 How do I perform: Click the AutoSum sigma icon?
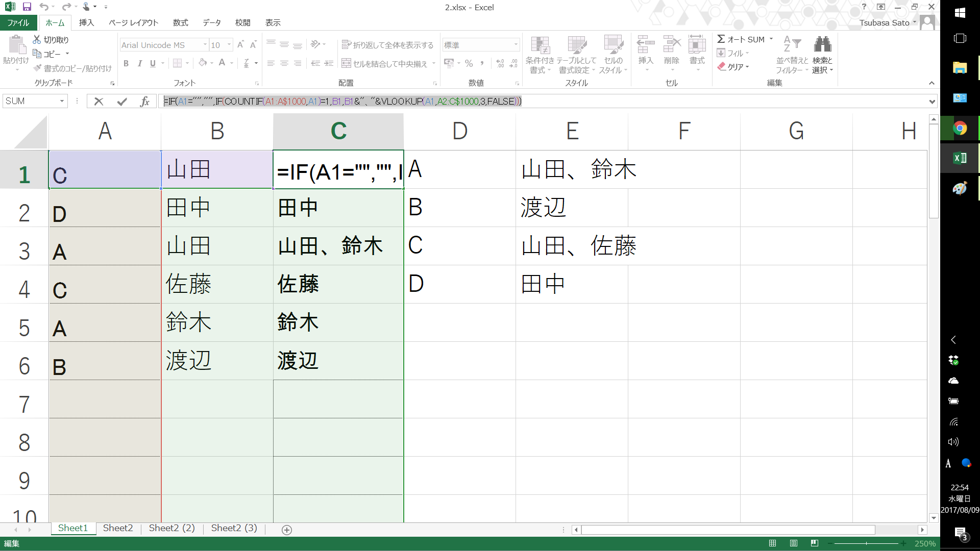(x=721, y=39)
